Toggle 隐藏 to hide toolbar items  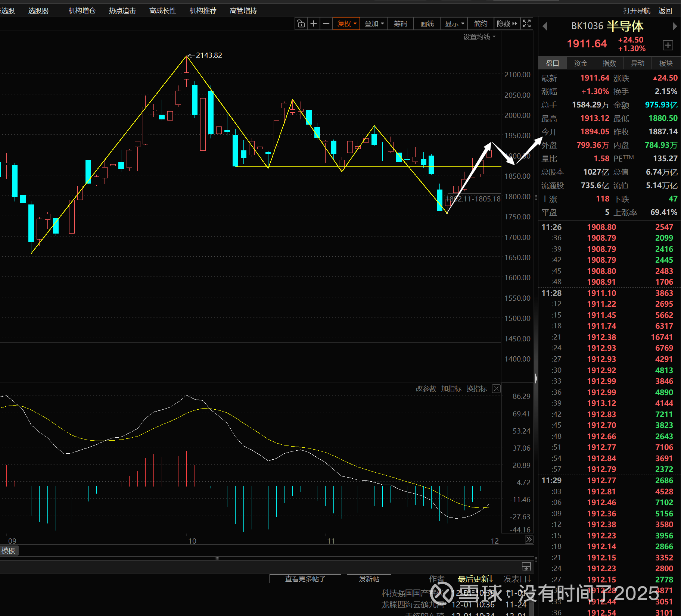click(507, 24)
